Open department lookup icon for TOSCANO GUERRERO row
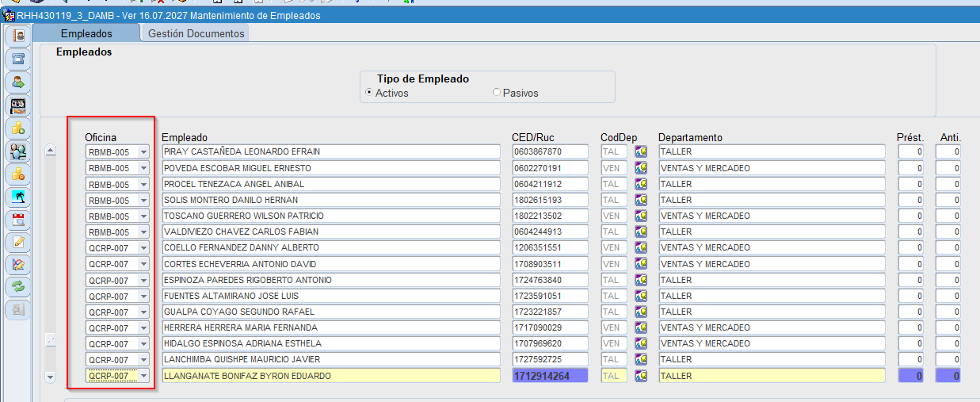Screen dimensions: 980x402 (x=641, y=216)
